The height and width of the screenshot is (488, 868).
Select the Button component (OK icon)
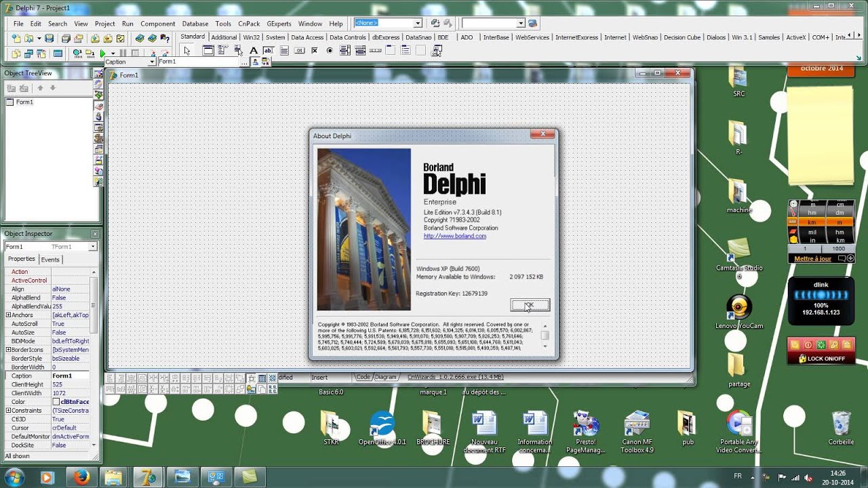(299, 51)
